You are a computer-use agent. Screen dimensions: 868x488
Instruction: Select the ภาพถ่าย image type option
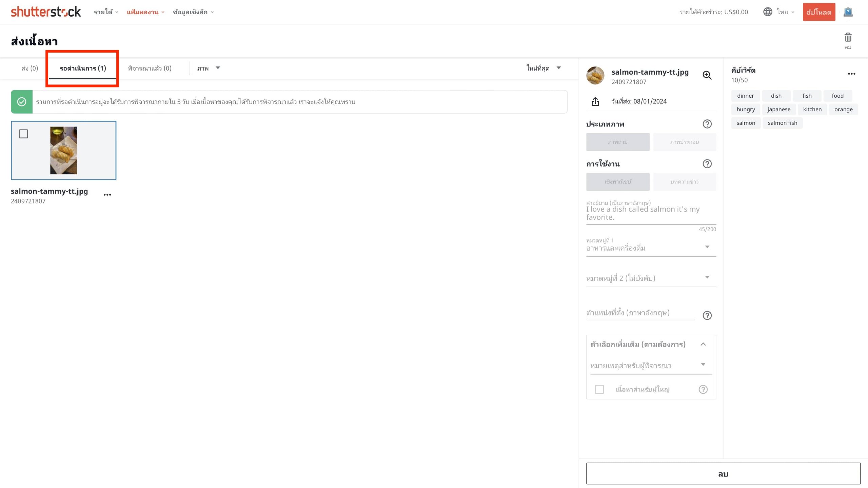click(618, 142)
